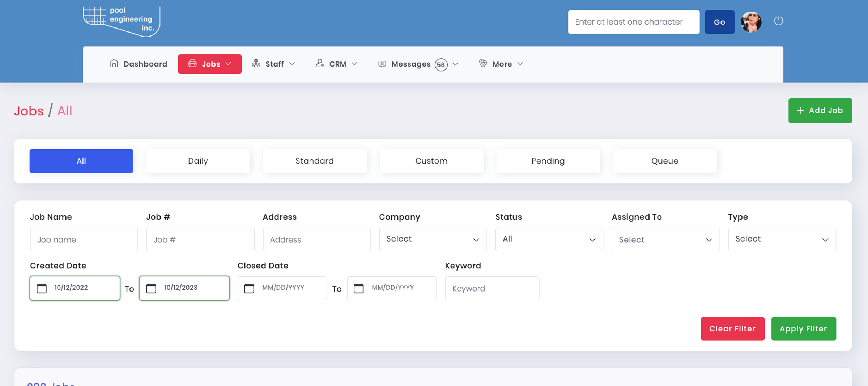Focus the Keyword input field
868x386 pixels.
492,288
